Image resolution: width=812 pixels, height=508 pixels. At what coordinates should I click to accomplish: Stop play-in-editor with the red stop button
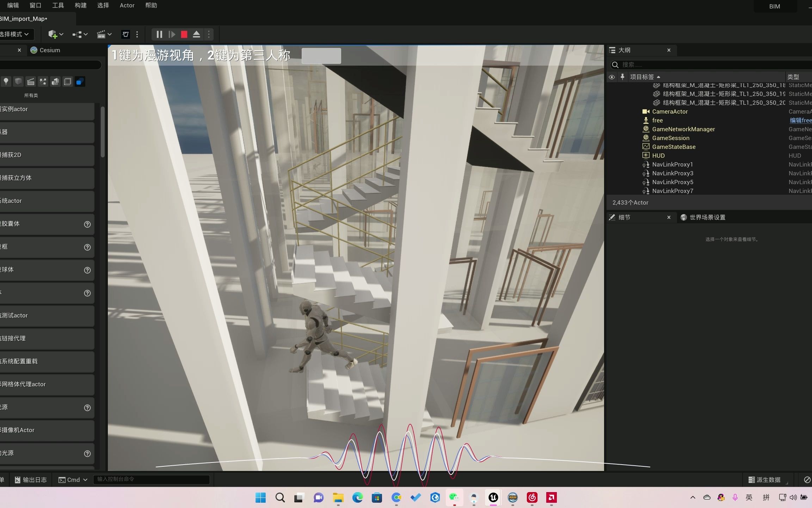click(184, 34)
